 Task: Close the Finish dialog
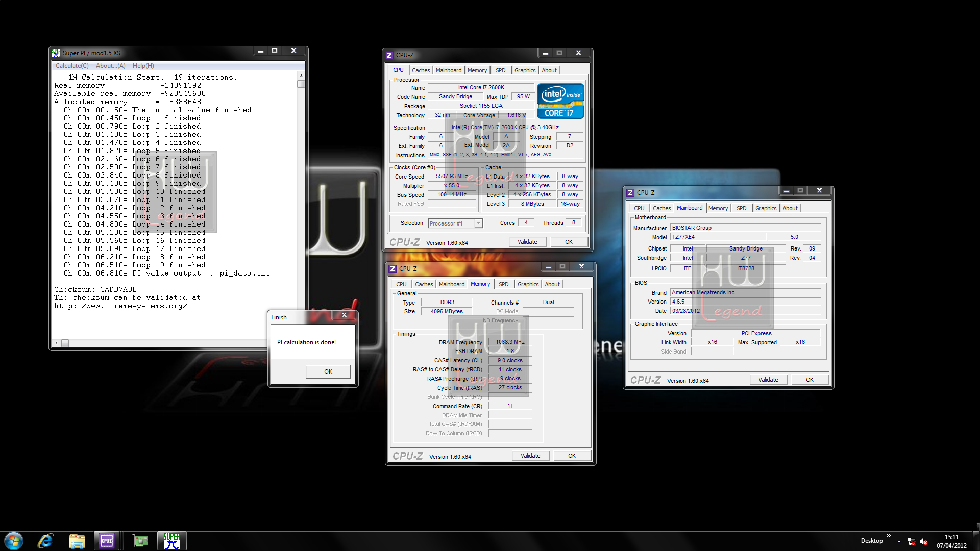coord(344,315)
